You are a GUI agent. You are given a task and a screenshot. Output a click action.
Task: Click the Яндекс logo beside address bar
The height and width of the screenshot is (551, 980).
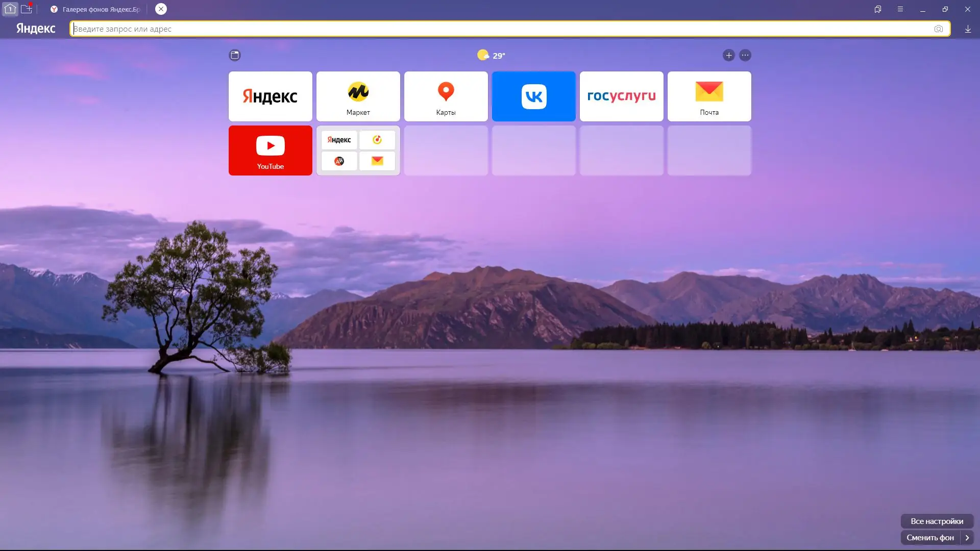pyautogui.click(x=36, y=29)
